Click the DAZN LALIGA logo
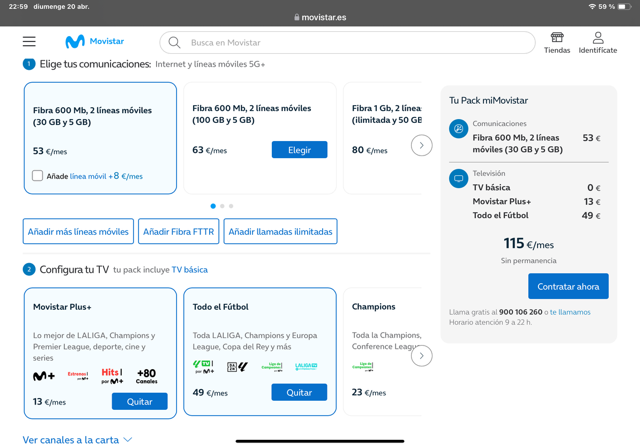The image size is (640, 447). [x=237, y=367]
